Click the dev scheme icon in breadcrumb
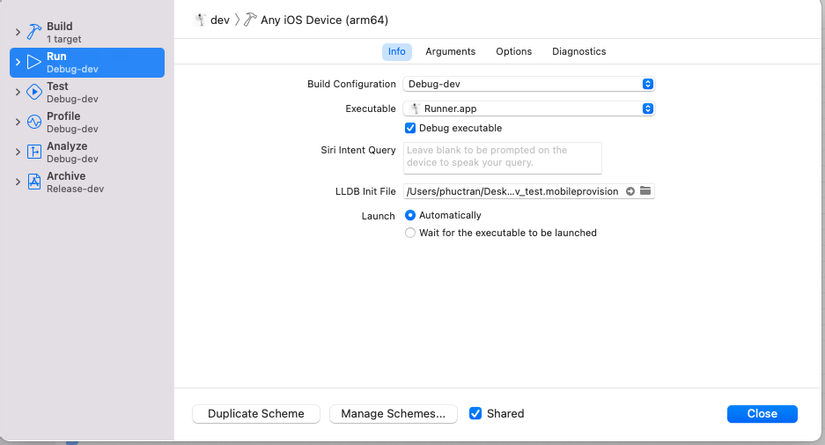825x445 pixels. pyautogui.click(x=200, y=20)
